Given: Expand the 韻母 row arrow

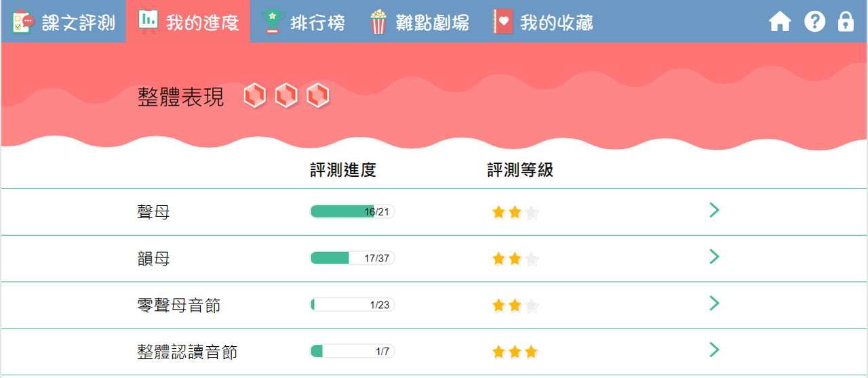Looking at the screenshot, I should (x=713, y=257).
